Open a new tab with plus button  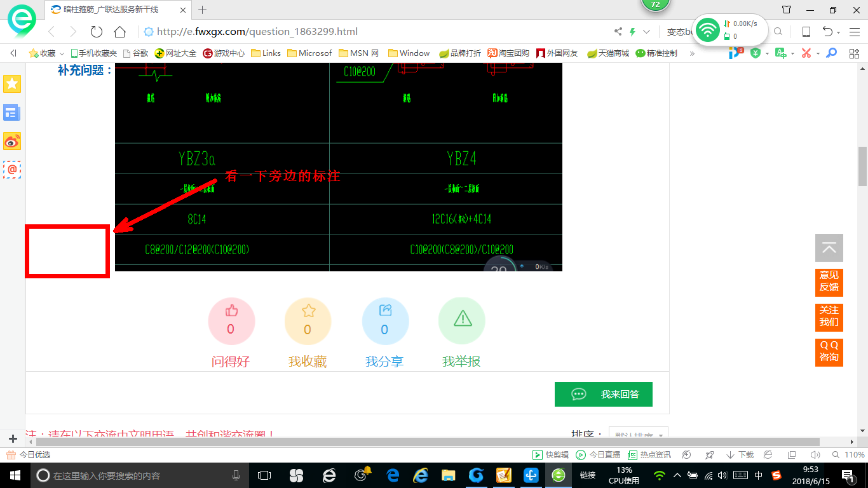tap(203, 10)
